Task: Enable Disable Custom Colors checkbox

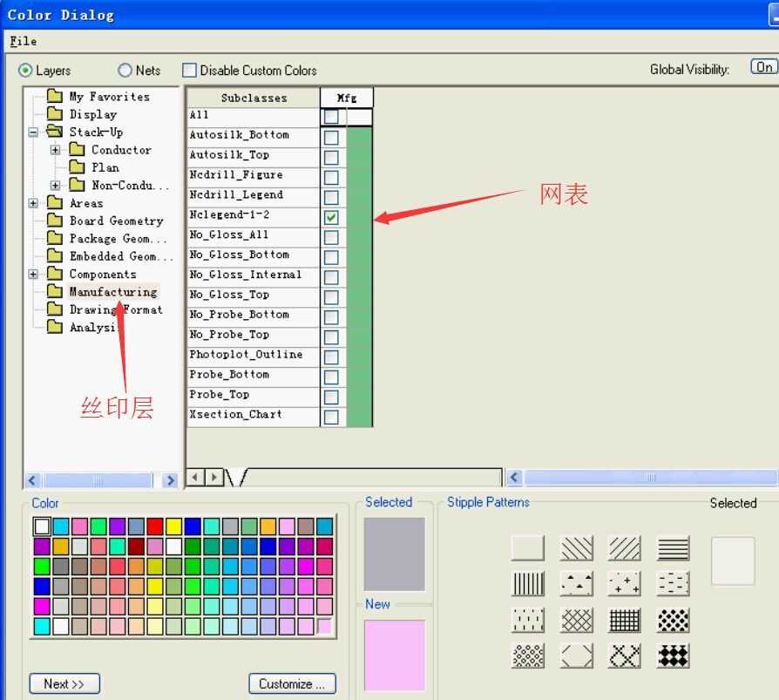Action: coord(189,70)
